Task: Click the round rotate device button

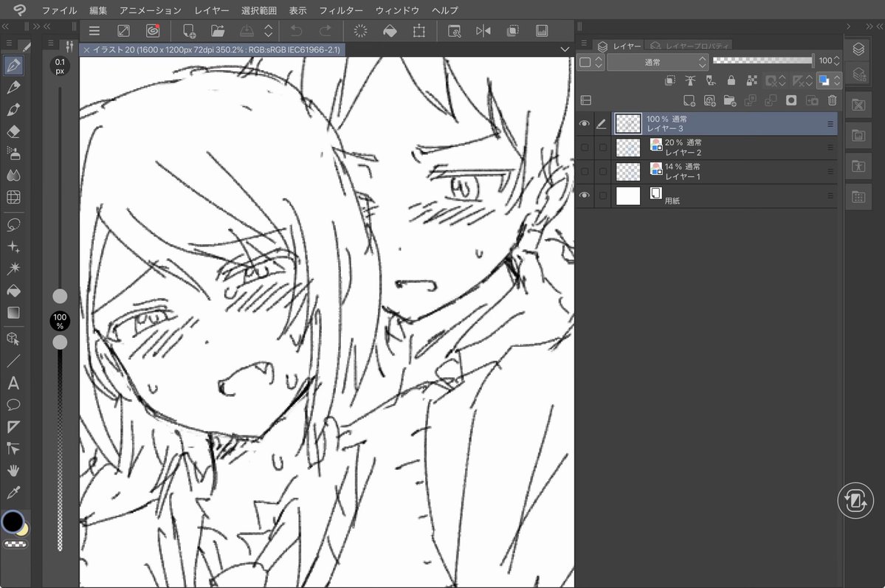Action: pos(855,500)
